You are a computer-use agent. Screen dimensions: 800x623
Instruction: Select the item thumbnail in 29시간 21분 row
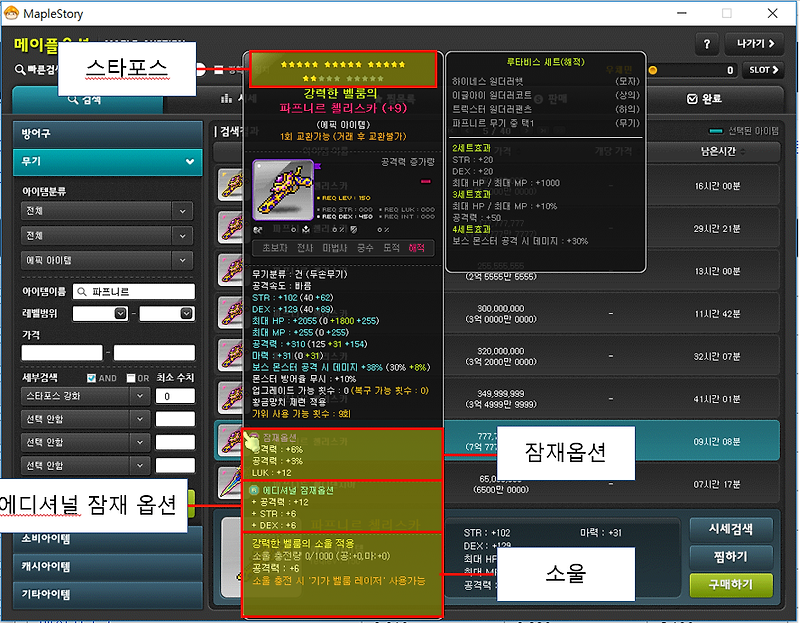tap(230, 228)
